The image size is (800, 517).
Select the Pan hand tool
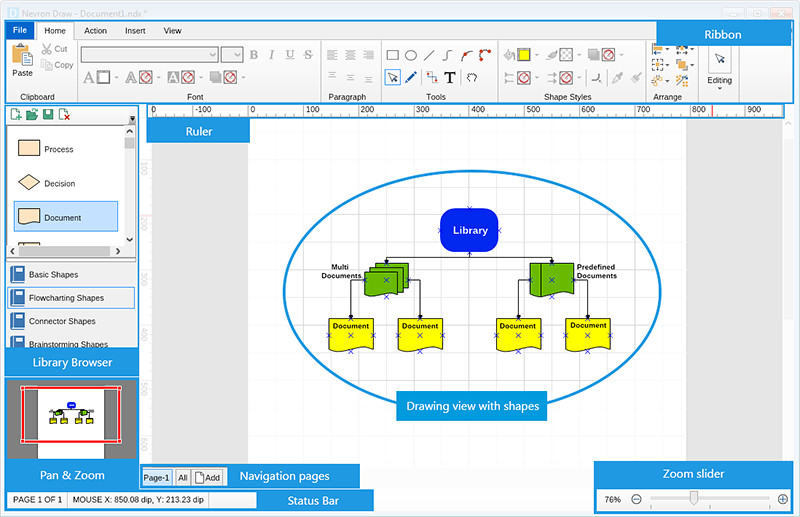(x=472, y=78)
